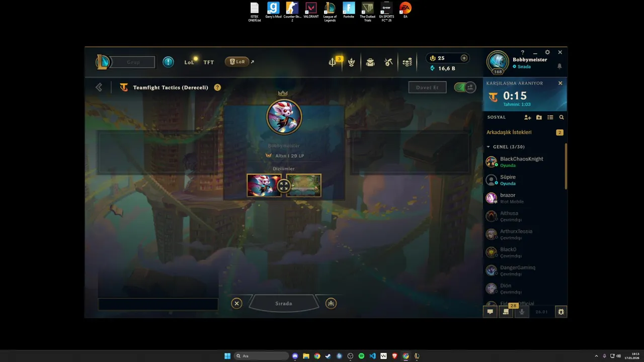Open the backpack collection icon

[x=370, y=62]
